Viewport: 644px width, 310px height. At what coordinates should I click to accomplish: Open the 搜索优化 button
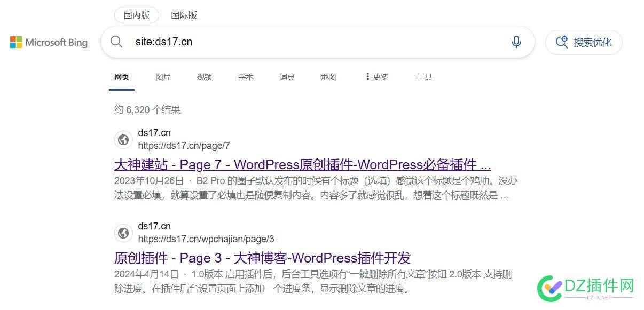584,42
